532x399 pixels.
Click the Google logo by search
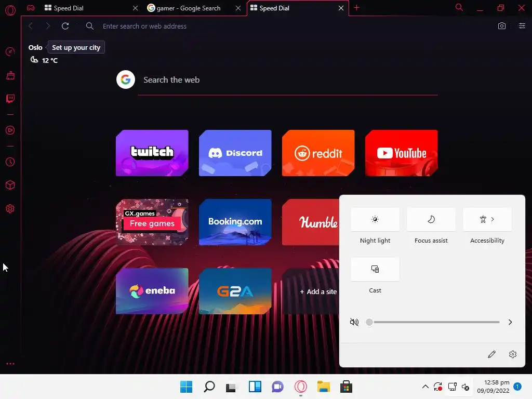(x=126, y=79)
